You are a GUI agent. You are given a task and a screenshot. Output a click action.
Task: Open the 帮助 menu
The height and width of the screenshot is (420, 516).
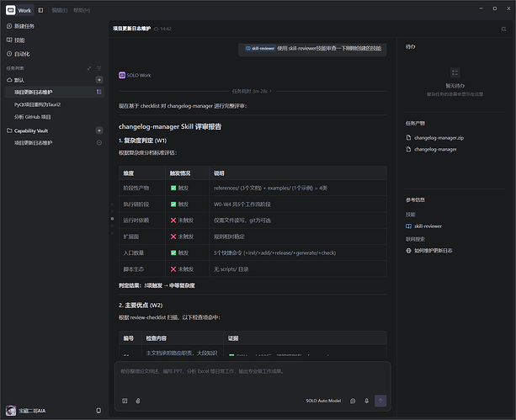coord(82,11)
